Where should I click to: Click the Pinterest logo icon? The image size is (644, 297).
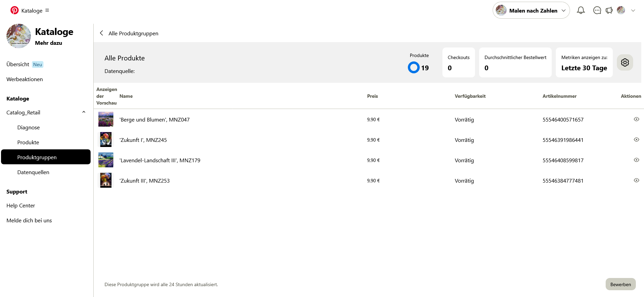point(14,11)
